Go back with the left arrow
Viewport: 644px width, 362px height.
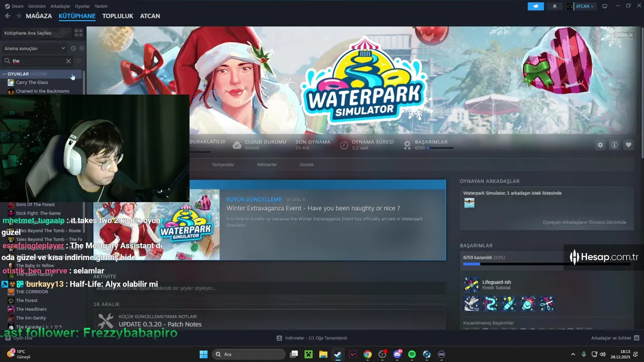click(x=8, y=16)
